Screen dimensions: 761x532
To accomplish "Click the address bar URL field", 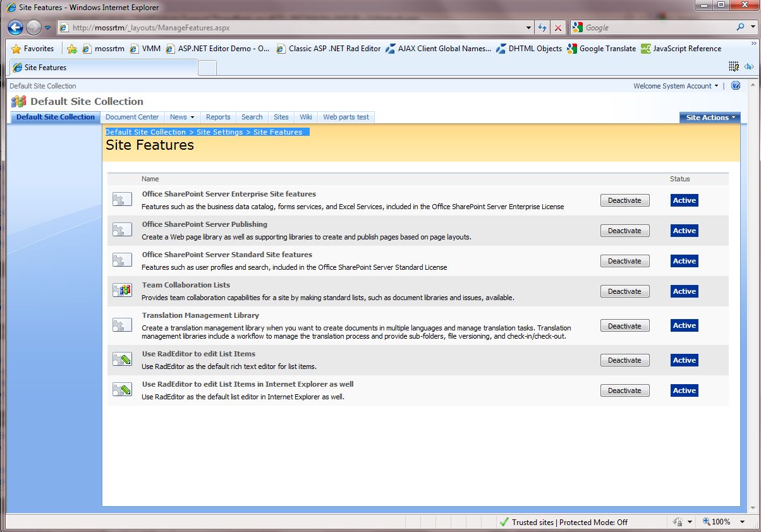I will tap(291, 28).
